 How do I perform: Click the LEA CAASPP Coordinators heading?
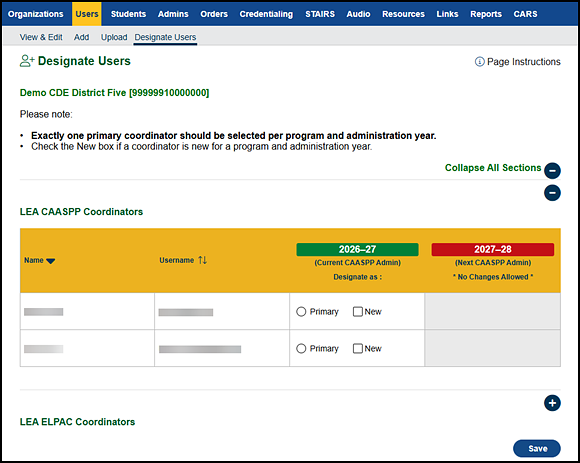click(81, 212)
